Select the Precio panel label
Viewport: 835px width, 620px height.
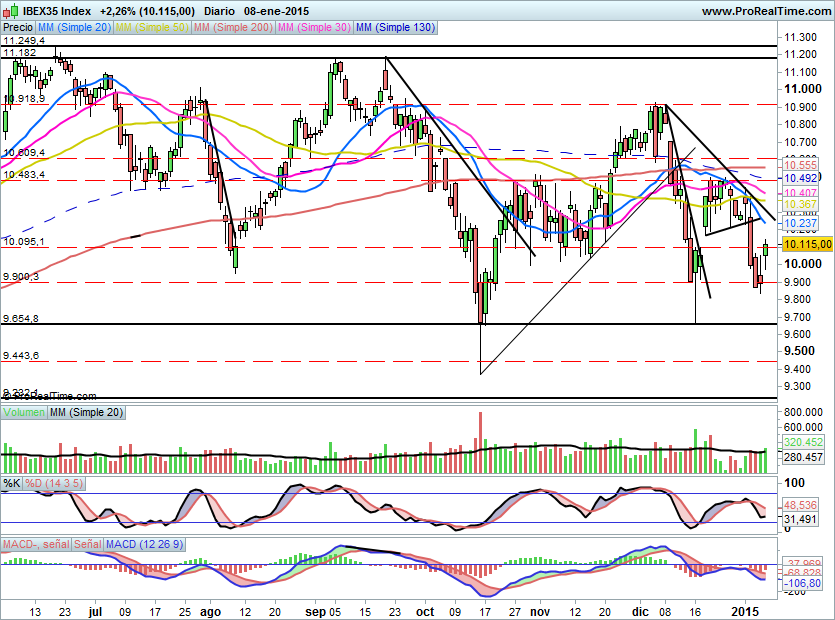pyautogui.click(x=16, y=27)
